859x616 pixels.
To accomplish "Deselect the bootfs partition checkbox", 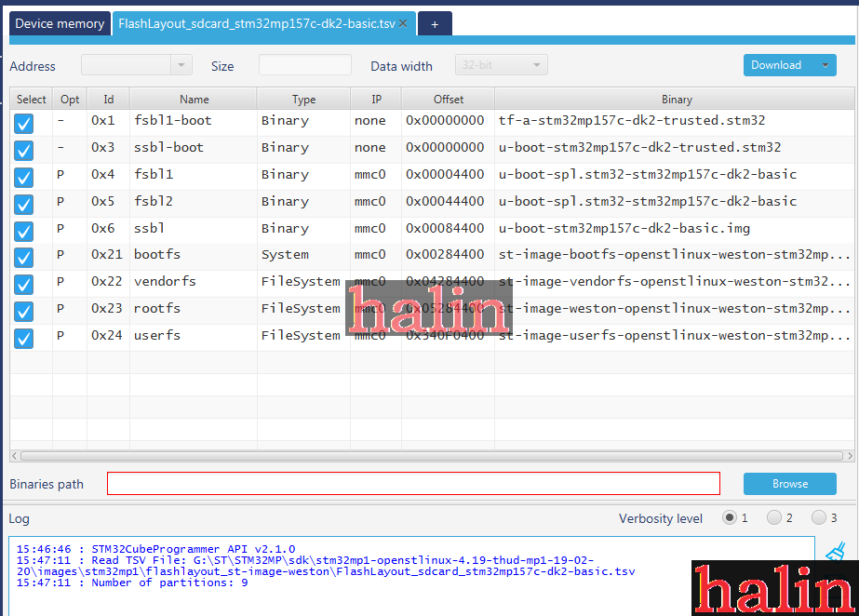I will click(x=24, y=257).
